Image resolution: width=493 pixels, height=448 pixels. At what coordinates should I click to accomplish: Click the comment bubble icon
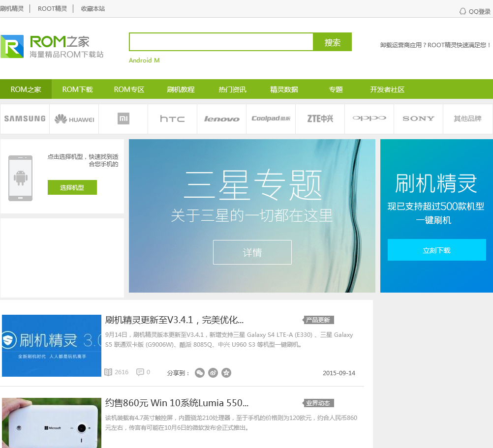click(x=140, y=372)
